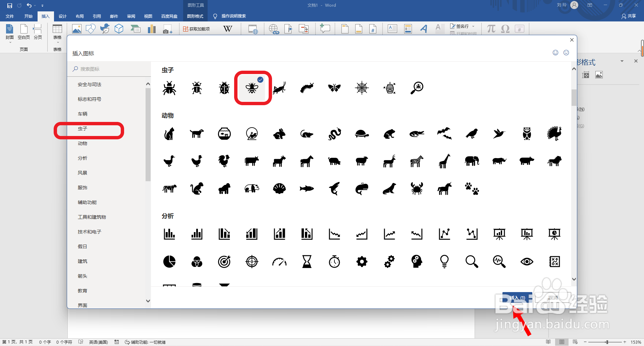Image resolution: width=644 pixels, height=346 pixels.
Task: Select the turtle icon
Action: click(x=362, y=134)
